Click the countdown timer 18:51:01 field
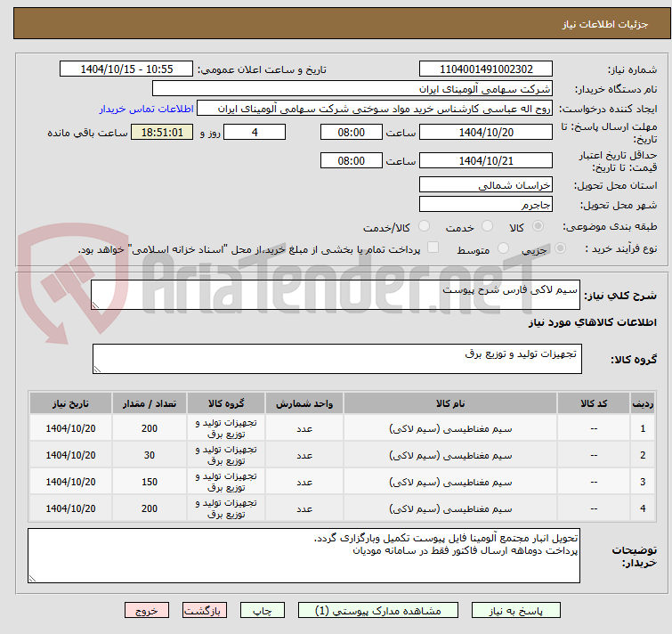Image resolution: width=672 pixels, height=634 pixels. click(x=162, y=133)
